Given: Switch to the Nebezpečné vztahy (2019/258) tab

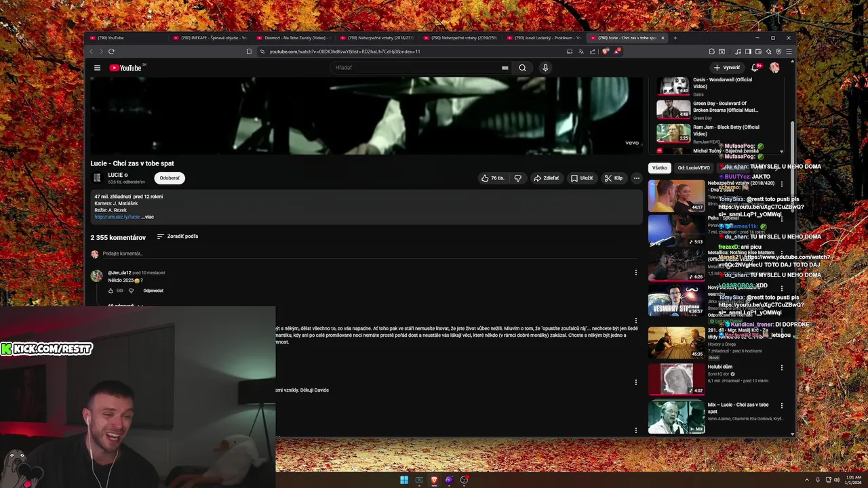Looking at the screenshot, I should (x=460, y=38).
